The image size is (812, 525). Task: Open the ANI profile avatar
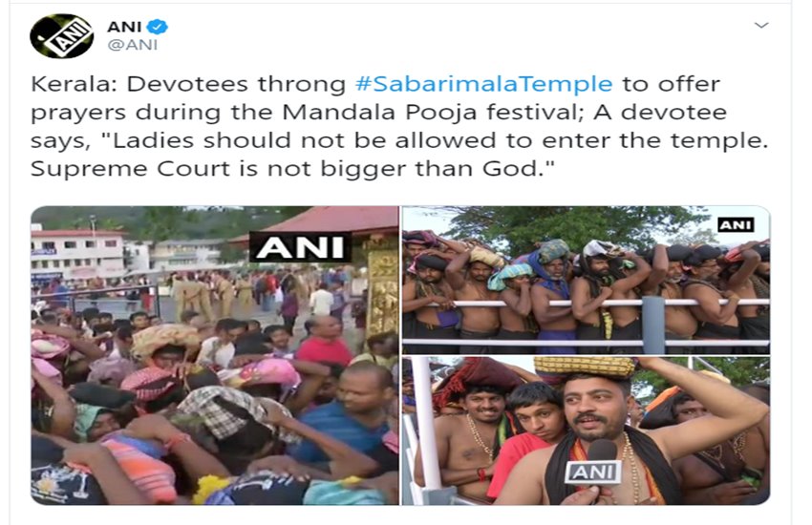click(x=62, y=35)
